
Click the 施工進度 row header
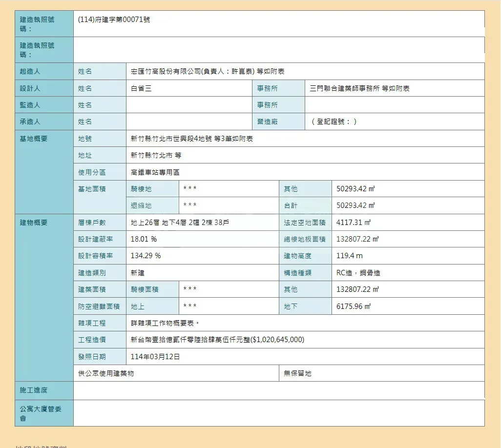pyautogui.click(x=34, y=391)
